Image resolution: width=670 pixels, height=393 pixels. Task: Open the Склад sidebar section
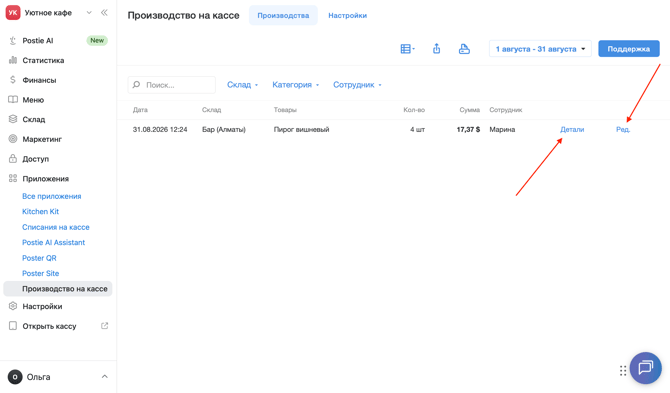tap(34, 119)
